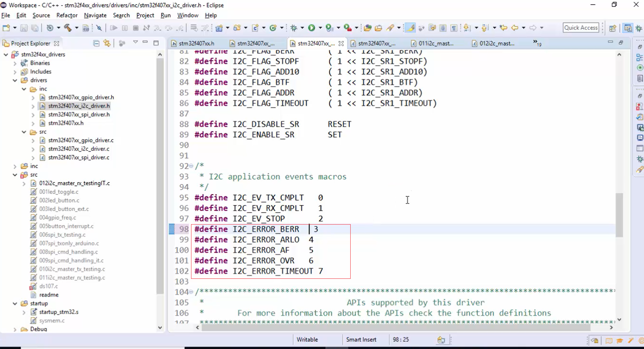644x349 pixels.
Task: Switch to the C/C++ perspective icon
Action: click(x=628, y=28)
